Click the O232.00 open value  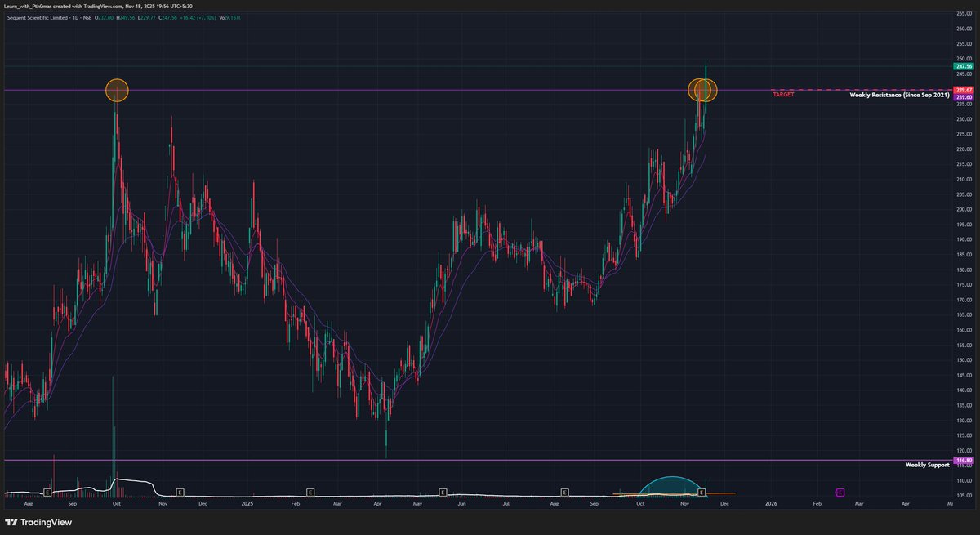click(x=105, y=19)
